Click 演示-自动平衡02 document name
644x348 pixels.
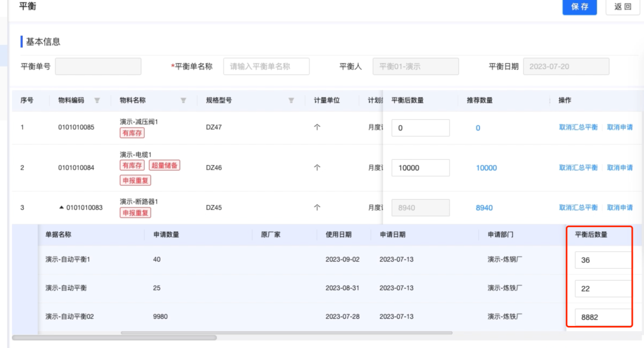(69, 316)
